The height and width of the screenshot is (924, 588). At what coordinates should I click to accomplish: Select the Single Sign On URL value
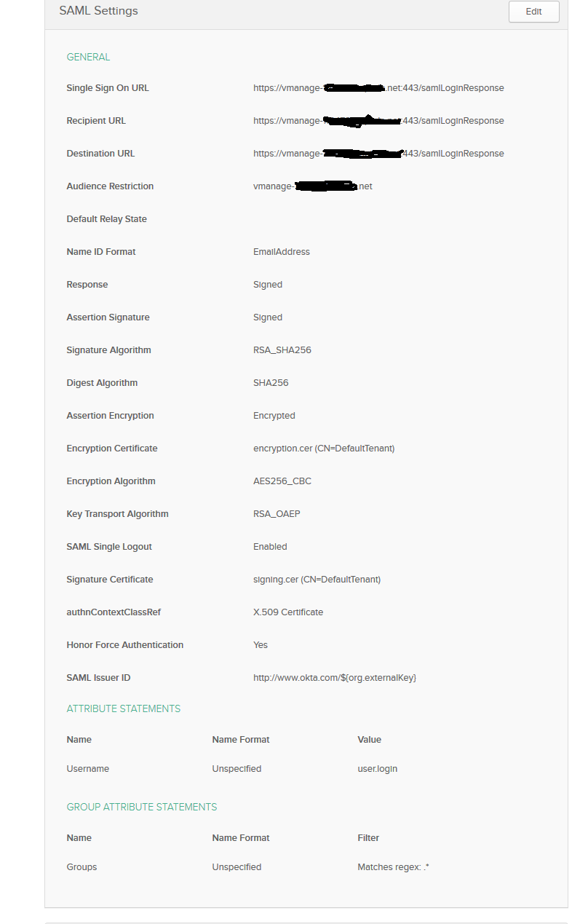coord(378,87)
